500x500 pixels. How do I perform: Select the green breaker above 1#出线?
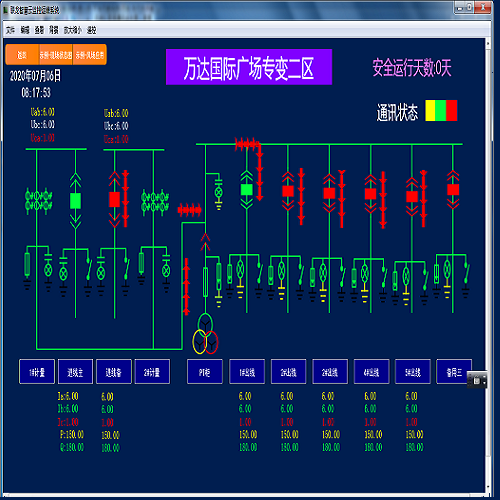247,189
